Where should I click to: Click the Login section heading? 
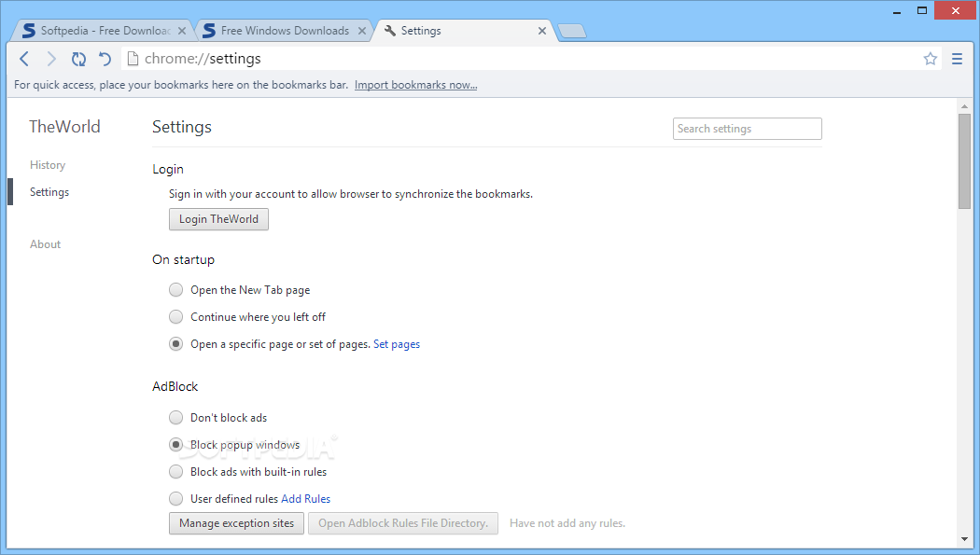click(167, 169)
